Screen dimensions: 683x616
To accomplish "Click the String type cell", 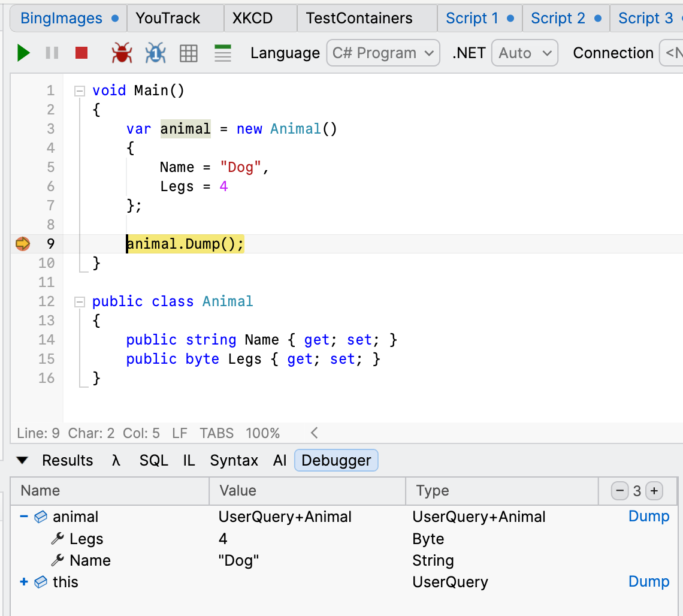I will click(x=433, y=560).
